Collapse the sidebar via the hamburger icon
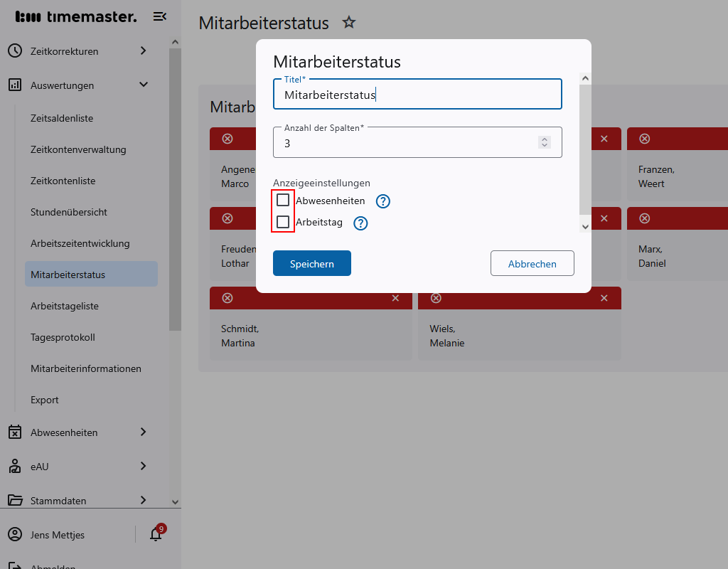The width and height of the screenshot is (728, 569). [159, 16]
